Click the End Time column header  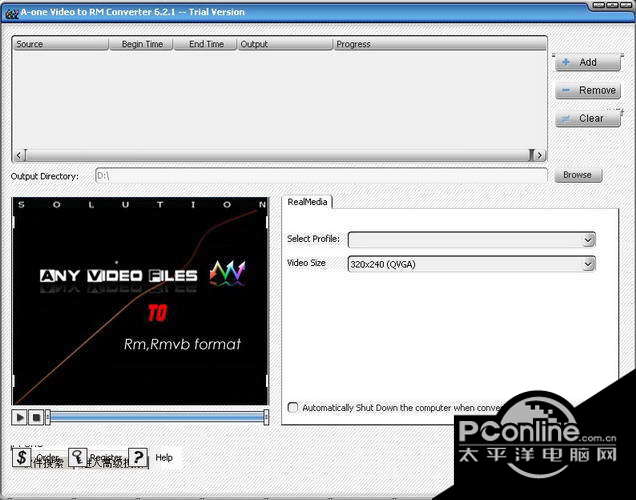click(205, 44)
